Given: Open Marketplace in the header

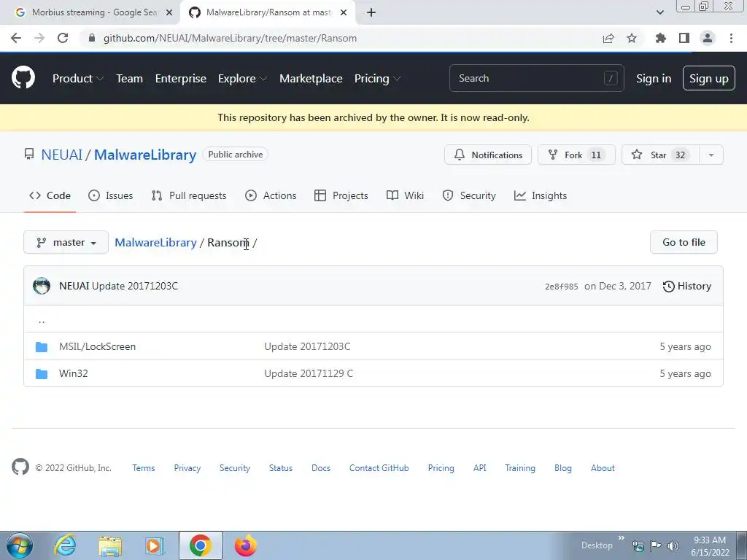Looking at the screenshot, I should pyautogui.click(x=311, y=79).
